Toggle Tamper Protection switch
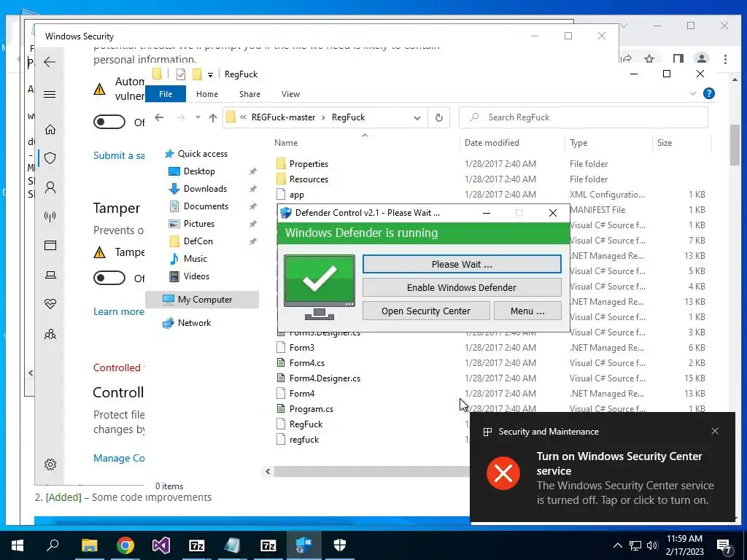Image resolution: width=747 pixels, height=560 pixels. [x=109, y=278]
